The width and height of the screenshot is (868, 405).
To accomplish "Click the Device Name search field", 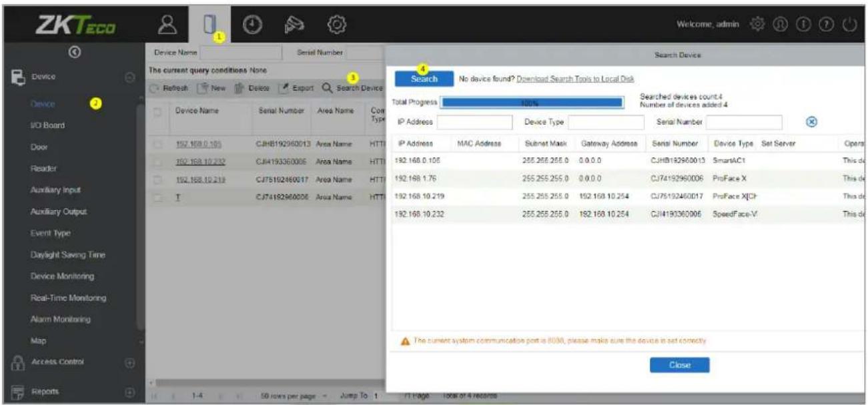I will point(242,52).
